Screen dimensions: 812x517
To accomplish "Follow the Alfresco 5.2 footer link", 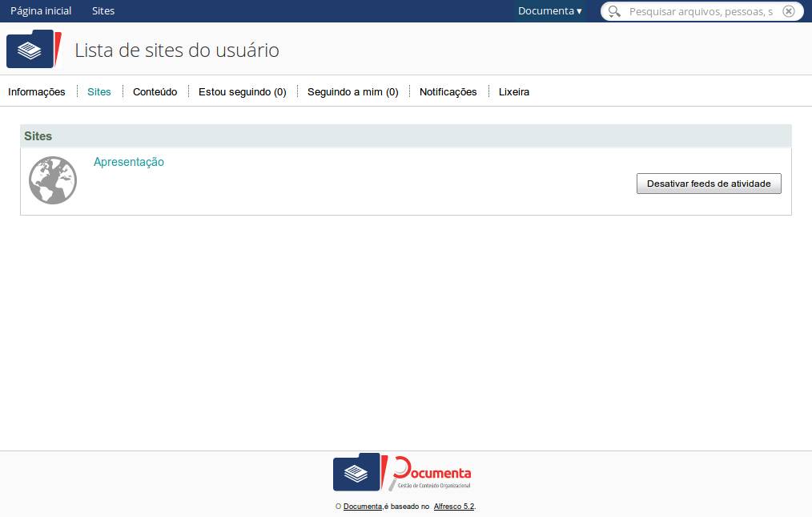I will (454, 507).
